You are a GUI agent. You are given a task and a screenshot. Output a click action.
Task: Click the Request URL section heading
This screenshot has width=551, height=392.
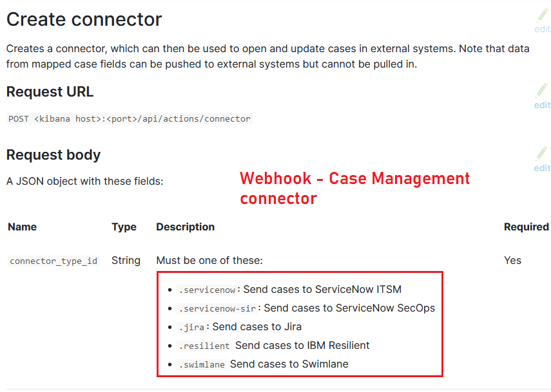coord(50,91)
